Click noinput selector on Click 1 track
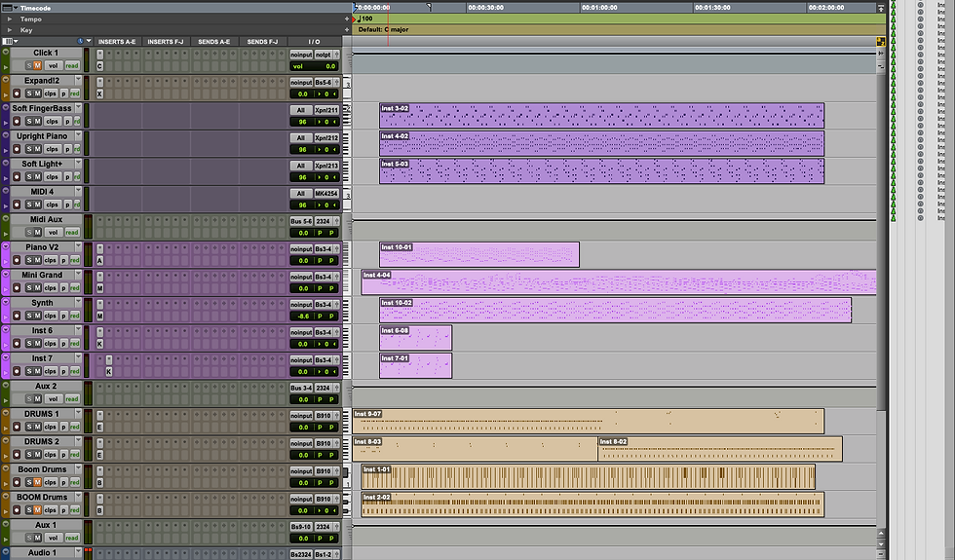 pyautogui.click(x=301, y=55)
